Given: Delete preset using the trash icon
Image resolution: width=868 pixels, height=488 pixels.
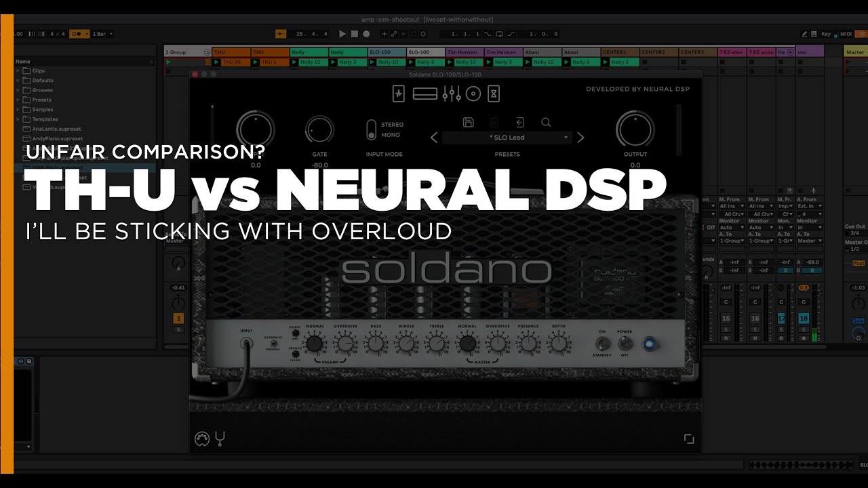Looking at the screenshot, I should click(494, 122).
